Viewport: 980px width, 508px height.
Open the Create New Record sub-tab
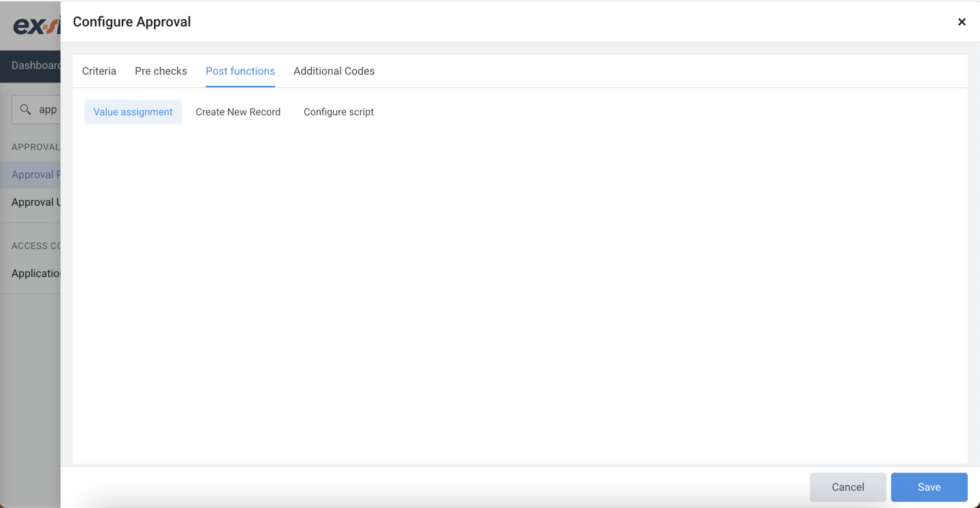(x=238, y=112)
